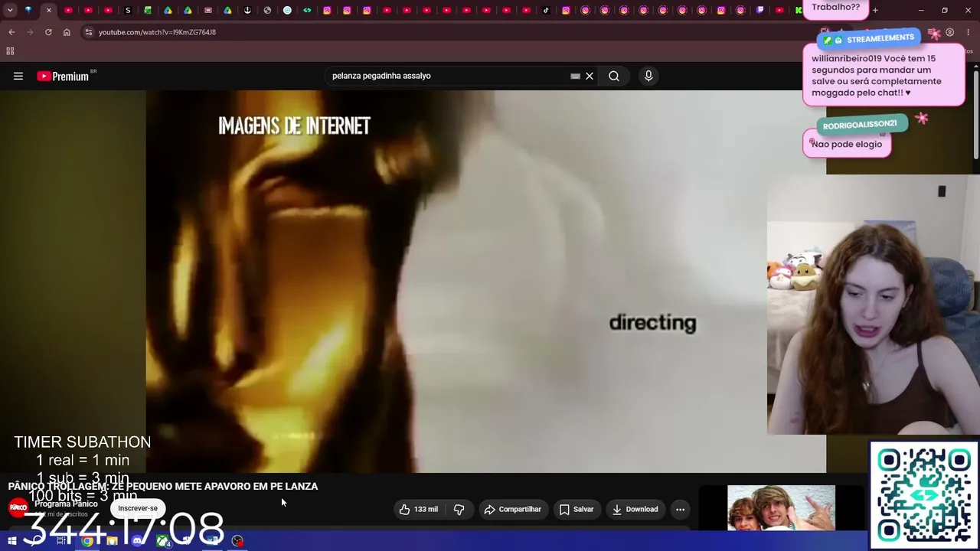Open a new browser tab

(x=875, y=10)
